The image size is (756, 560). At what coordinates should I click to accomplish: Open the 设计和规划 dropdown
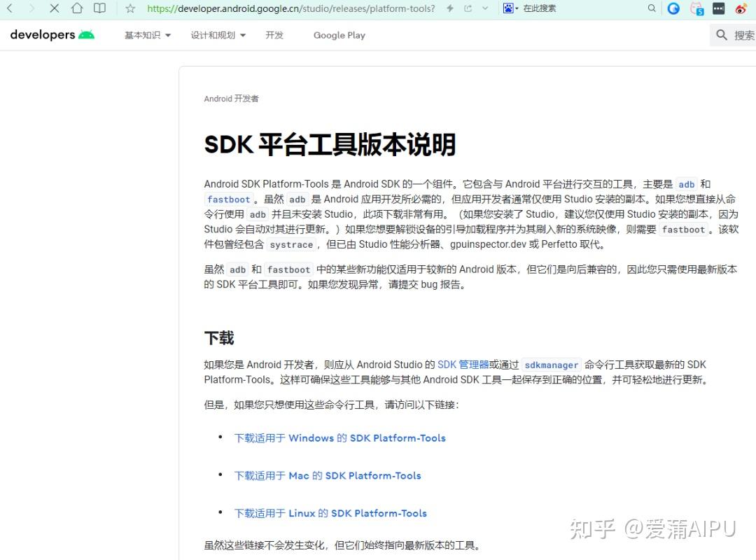218,34
